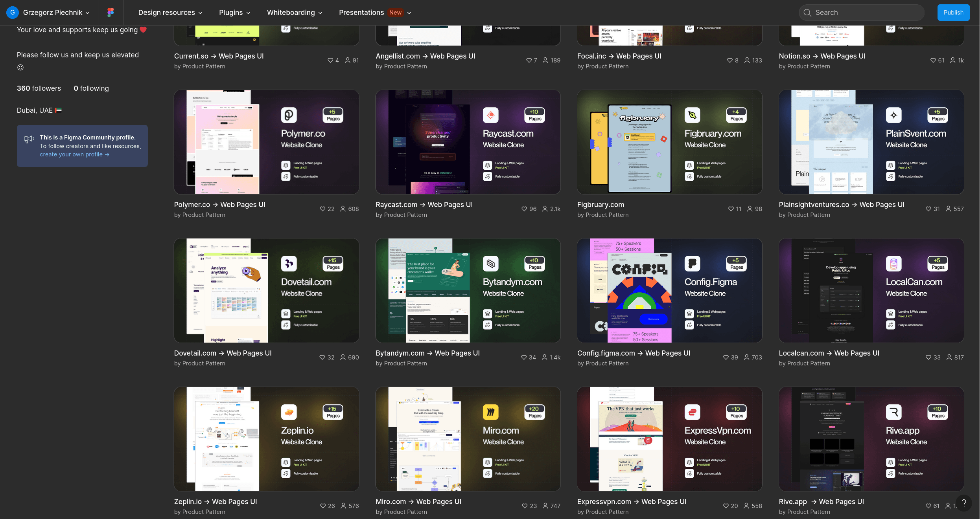980x519 pixels.
Task: Open Rive.app → Web Pages UI title
Action: pyautogui.click(x=822, y=502)
